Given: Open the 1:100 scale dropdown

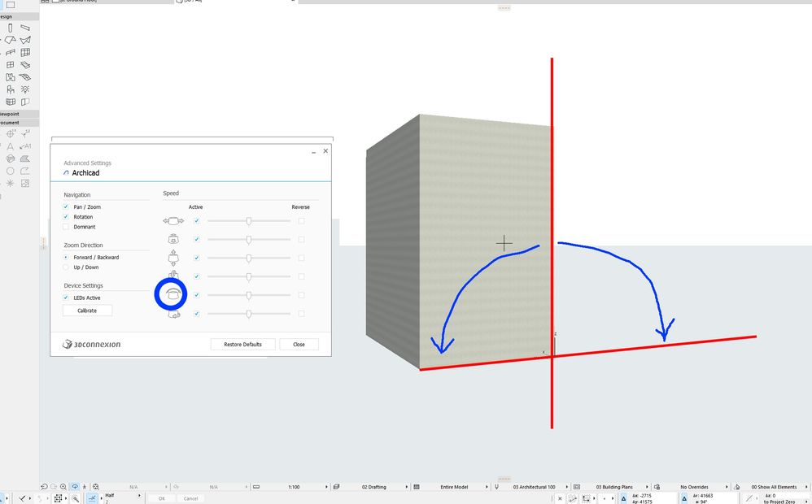Looking at the screenshot, I should click(294, 487).
